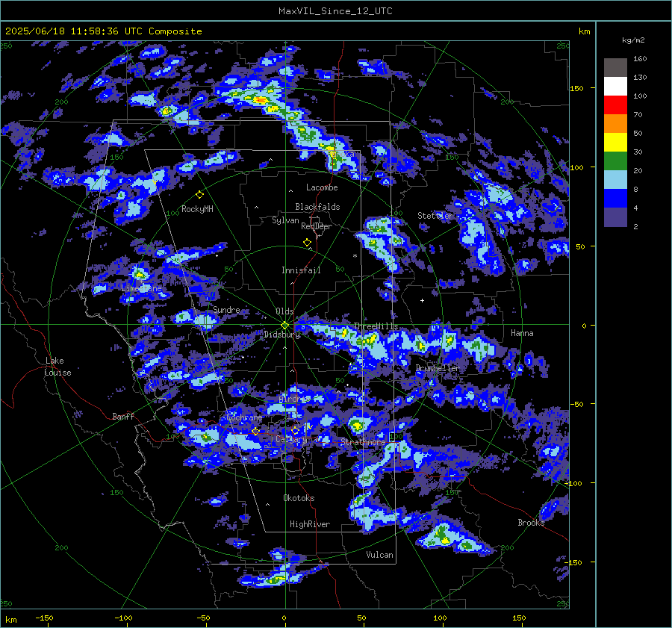This screenshot has height=628, width=672.
Task: Click the Calgary city label
Action: pos(291,439)
